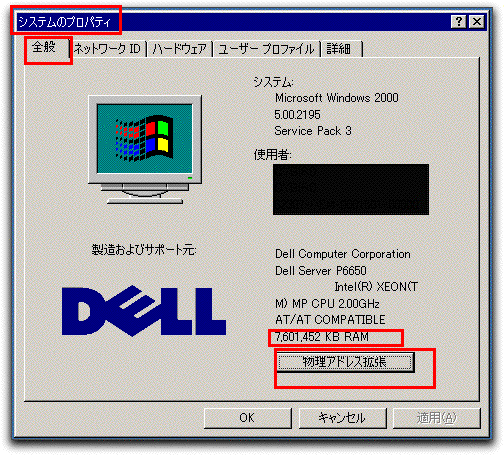Click the Service Pack 3 text
Image resolution: width=504 pixels, height=455 pixels.
[313, 131]
